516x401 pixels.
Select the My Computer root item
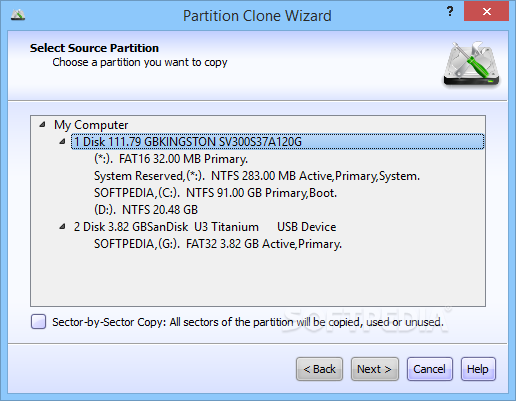[91, 125]
